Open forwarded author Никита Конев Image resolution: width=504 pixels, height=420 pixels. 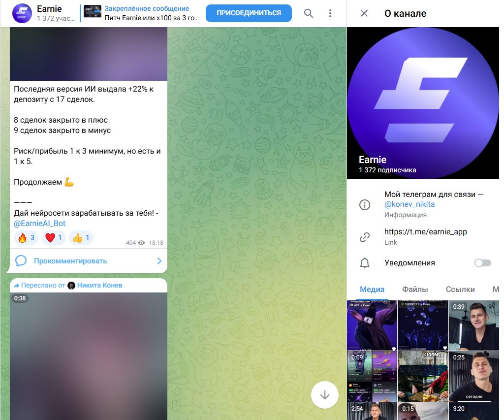coord(99,285)
